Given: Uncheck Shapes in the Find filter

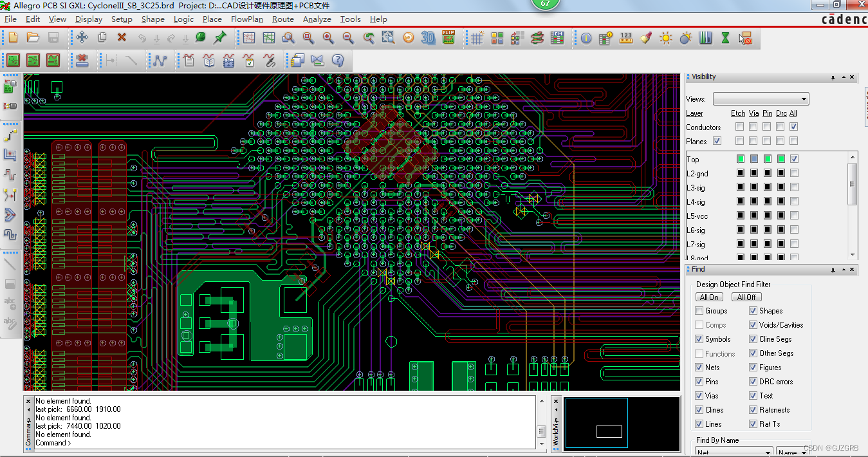Looking at the screenshot, I should point(754,310).
